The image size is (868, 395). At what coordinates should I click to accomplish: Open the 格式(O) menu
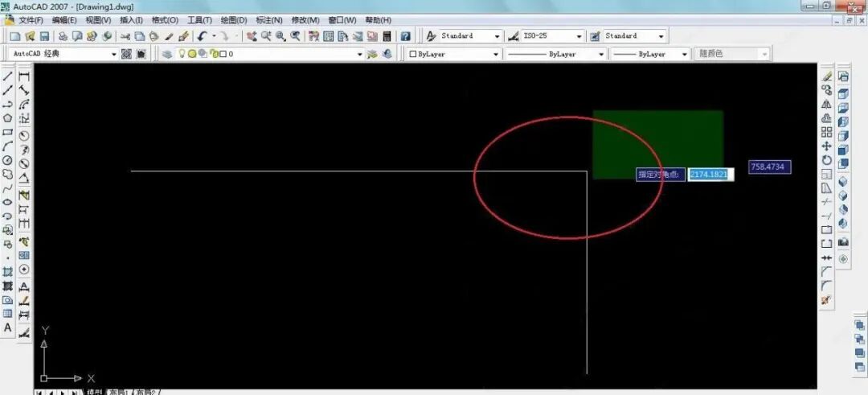point(165,20)
